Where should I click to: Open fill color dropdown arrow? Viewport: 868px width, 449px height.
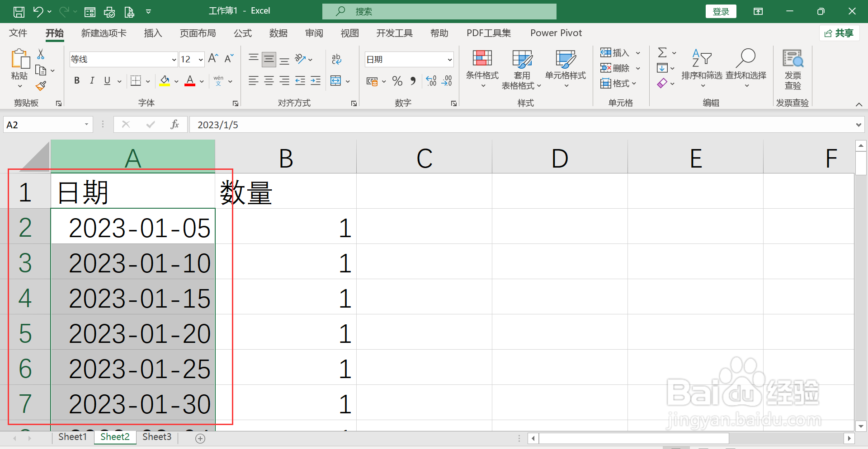pyautogui.click(x=176, y=81)
